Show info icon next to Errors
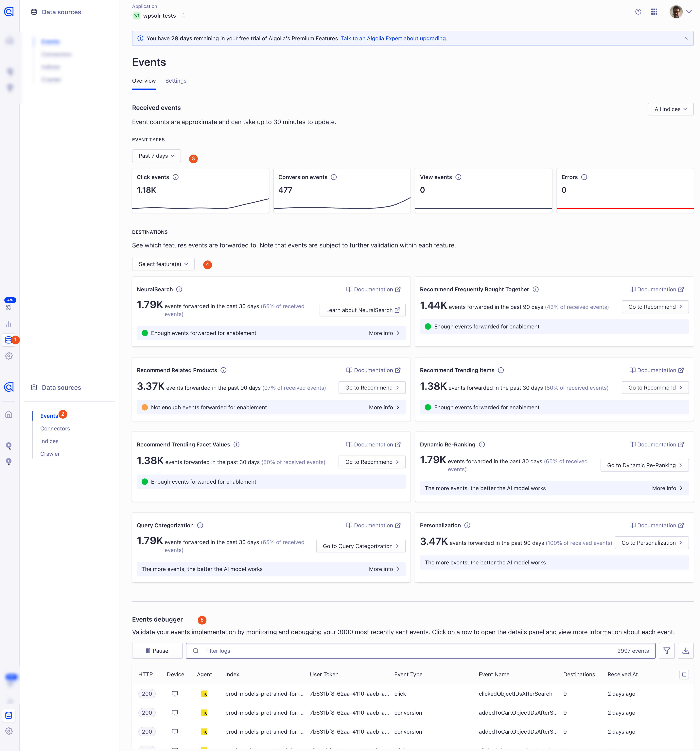 (584, 177)
